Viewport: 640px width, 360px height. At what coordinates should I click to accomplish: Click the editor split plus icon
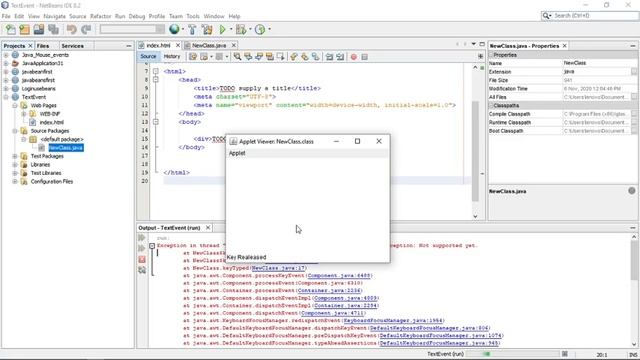tap(480, 56)
